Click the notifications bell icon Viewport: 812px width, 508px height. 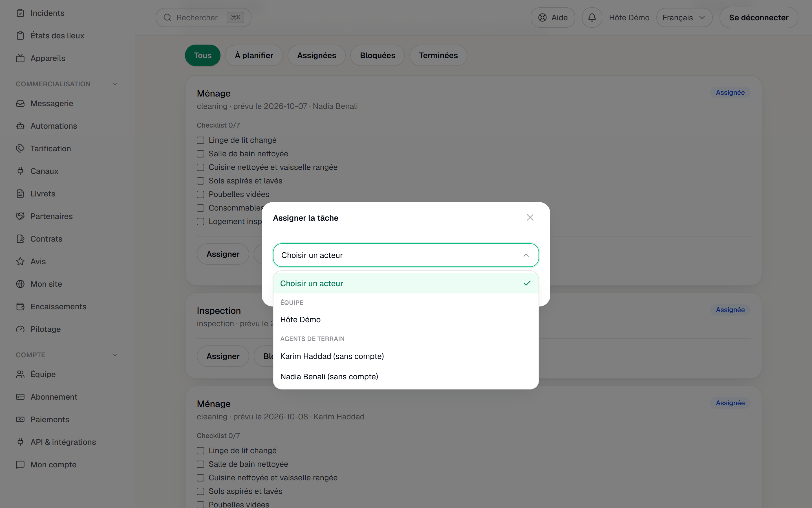[592, 17]
